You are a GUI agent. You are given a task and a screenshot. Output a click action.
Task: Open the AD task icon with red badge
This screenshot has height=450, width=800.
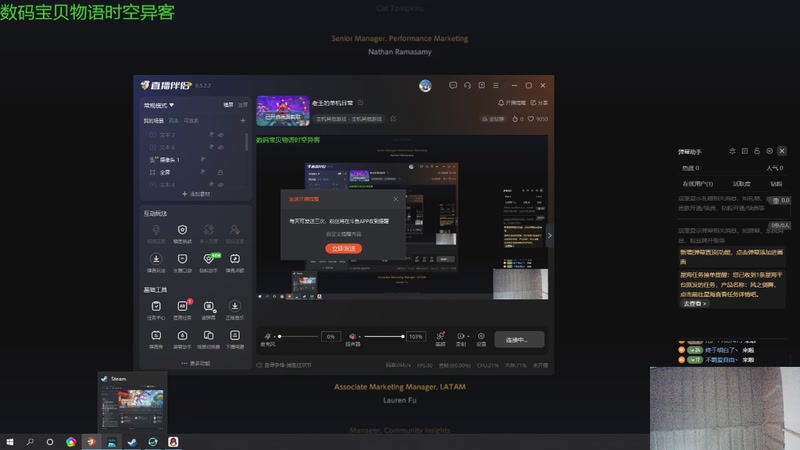click(182, 306)
